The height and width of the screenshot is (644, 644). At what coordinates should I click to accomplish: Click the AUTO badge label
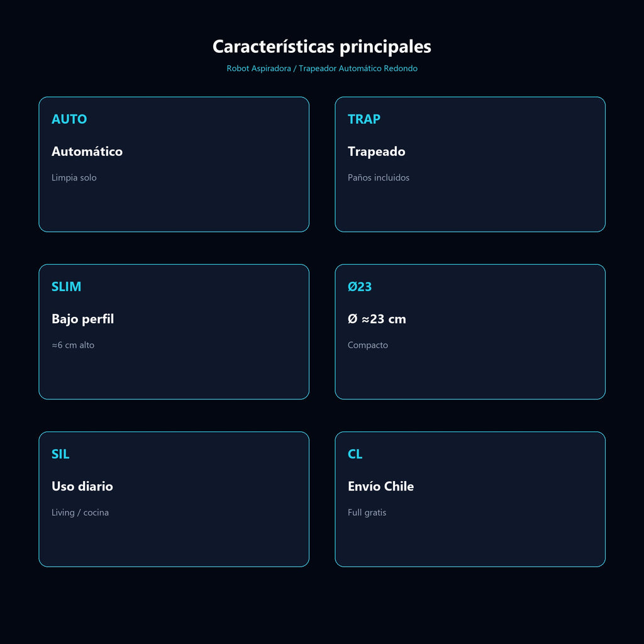coord(69,119)
